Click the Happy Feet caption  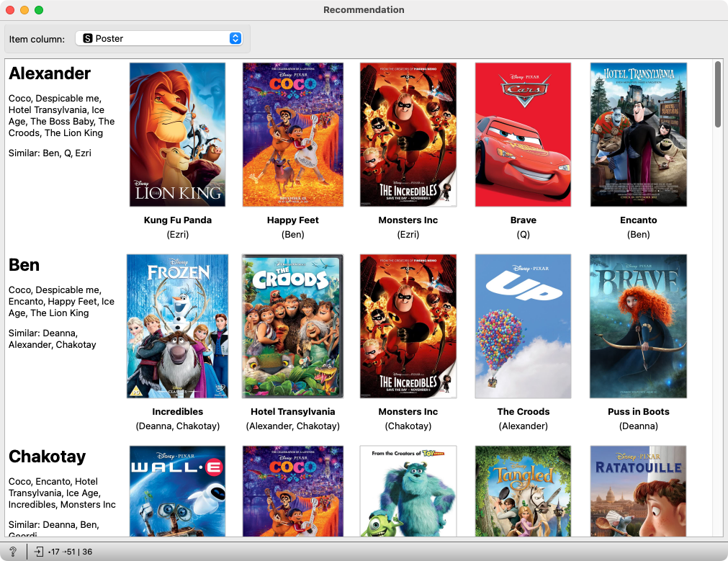pyautogui.click(x=293, y=220)
